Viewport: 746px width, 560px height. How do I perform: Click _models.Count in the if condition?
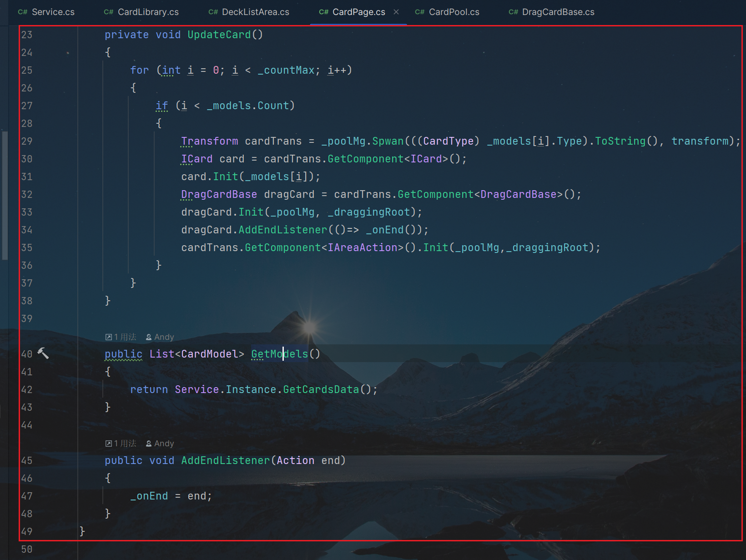click(x=248, y=106)
